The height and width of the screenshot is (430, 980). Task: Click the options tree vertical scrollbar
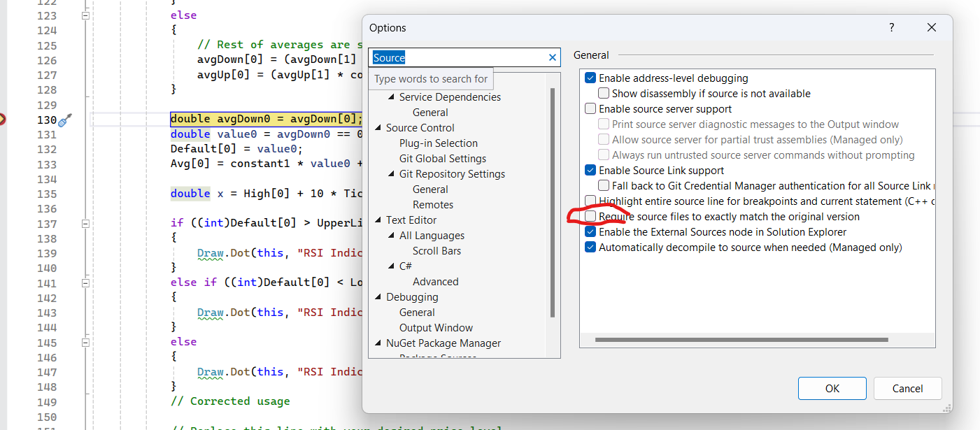(x=553, y=203)
